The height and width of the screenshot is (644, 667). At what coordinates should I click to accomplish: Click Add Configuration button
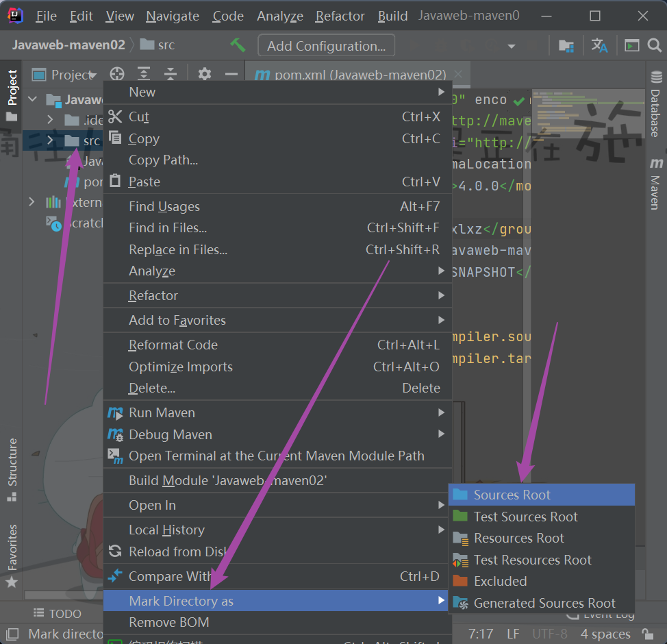(x=326, y=45)
